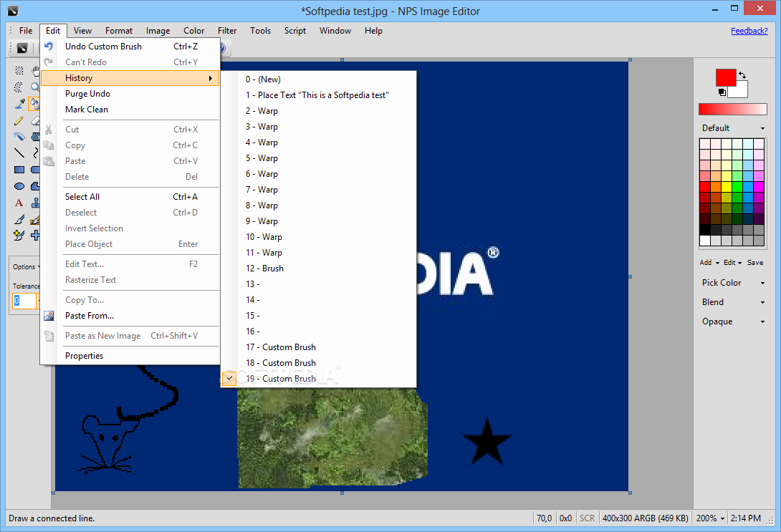Select the yellow pencil tool
This screenshot has height=532, width=781.
point(19,120)
